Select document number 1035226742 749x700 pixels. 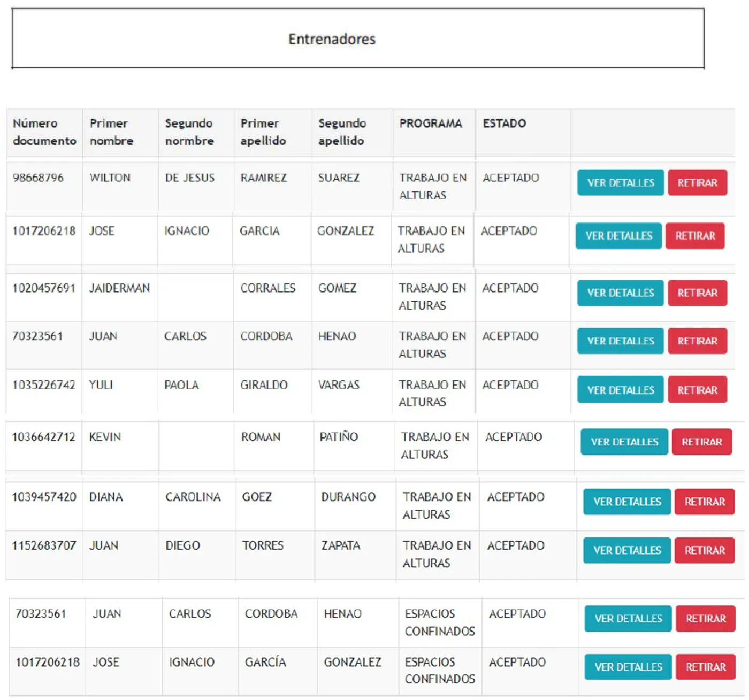[x=44, y=385]
